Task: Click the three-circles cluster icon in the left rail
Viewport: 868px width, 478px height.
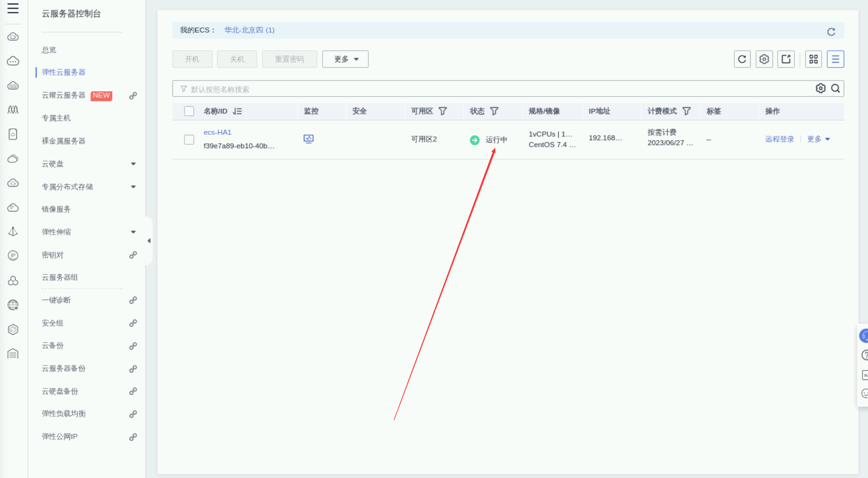Action: click(x=13, y=281)
